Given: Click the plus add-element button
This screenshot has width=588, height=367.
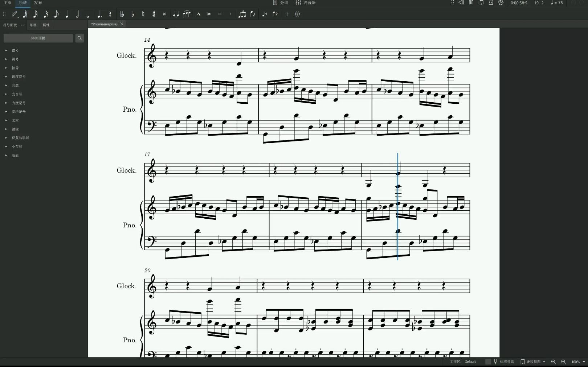Looking at the screenshot, I should click(x=287, y=14).
